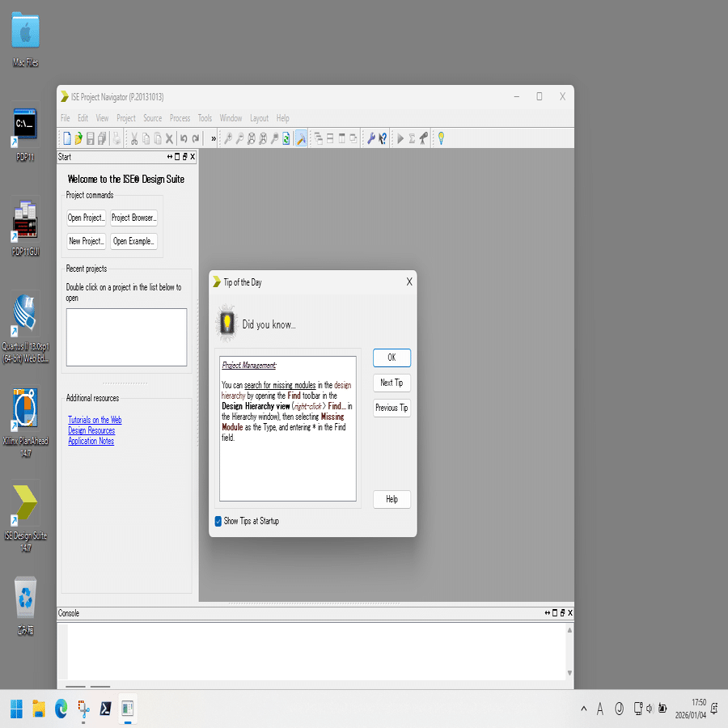This screenshot has width=728, height=728.
Task: Open the Window menu
Action: point(231,118)
